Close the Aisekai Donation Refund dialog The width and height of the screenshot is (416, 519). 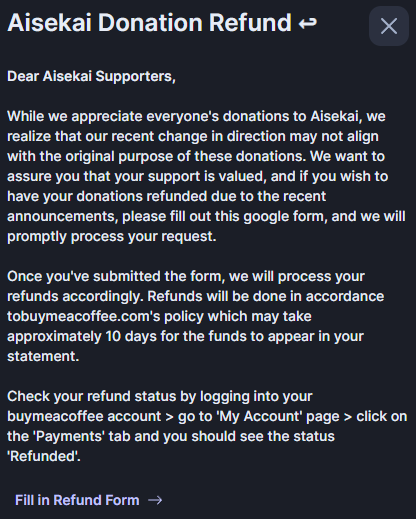[x=389, y=26]
